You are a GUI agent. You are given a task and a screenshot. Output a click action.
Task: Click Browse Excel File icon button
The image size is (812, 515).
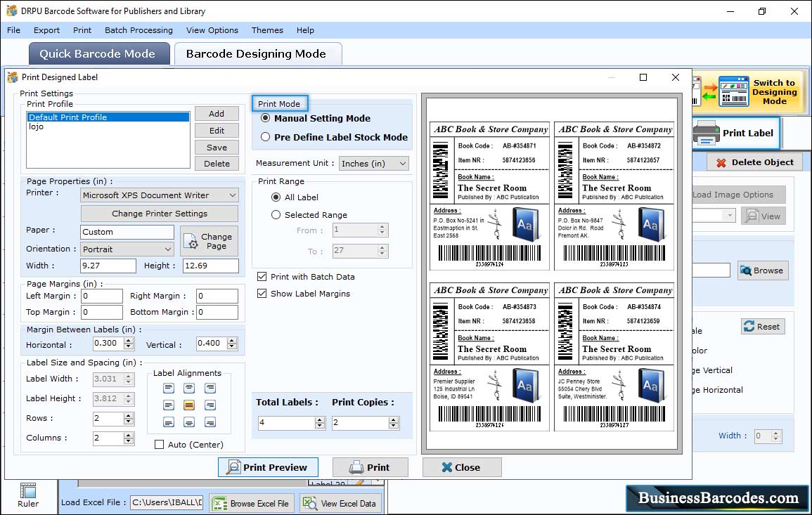click(x=252, y=503)
